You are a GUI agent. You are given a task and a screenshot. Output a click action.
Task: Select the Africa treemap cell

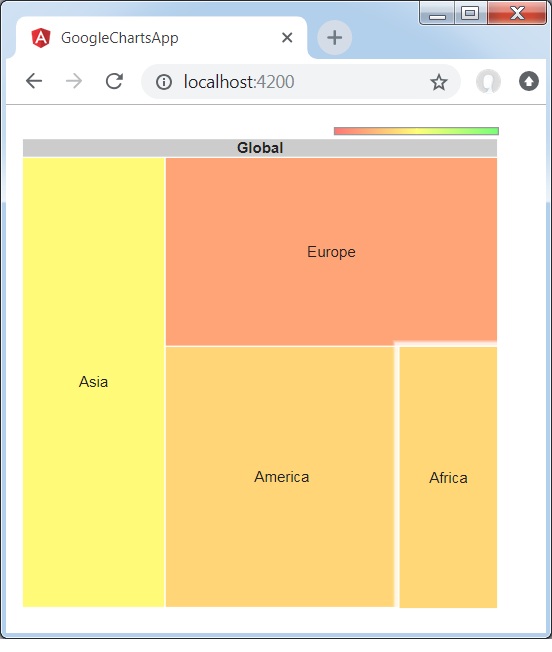pyautogui.click(x=448, y=477)
